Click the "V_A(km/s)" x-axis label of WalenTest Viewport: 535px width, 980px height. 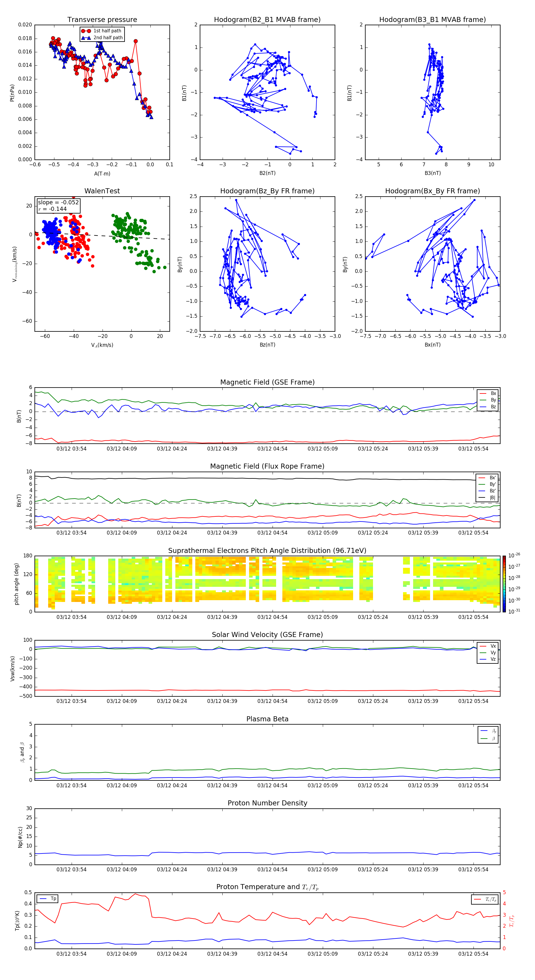(x=102, y=345)
